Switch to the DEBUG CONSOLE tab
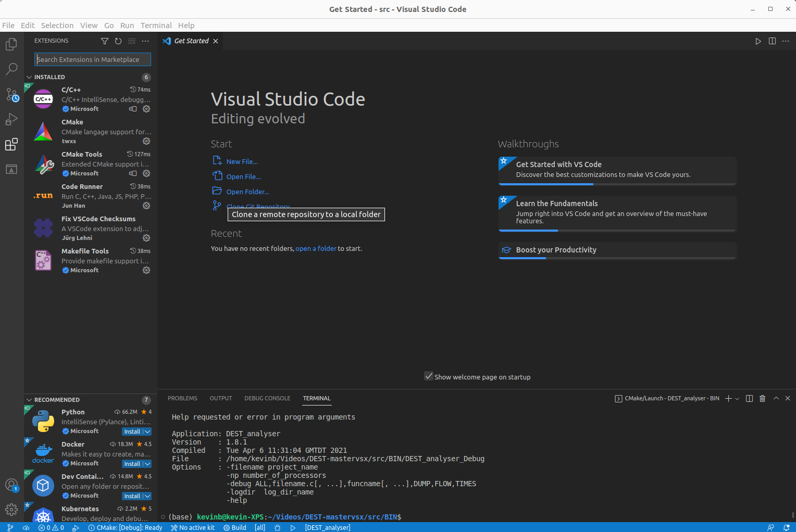796x532 pixels. pyautogui.click(x=267, y=398)
